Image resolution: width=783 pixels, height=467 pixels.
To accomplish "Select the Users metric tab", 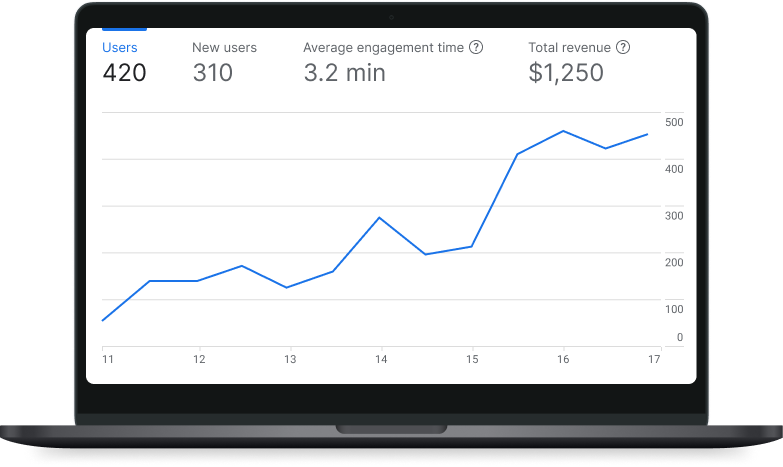I will click(120, 47).
